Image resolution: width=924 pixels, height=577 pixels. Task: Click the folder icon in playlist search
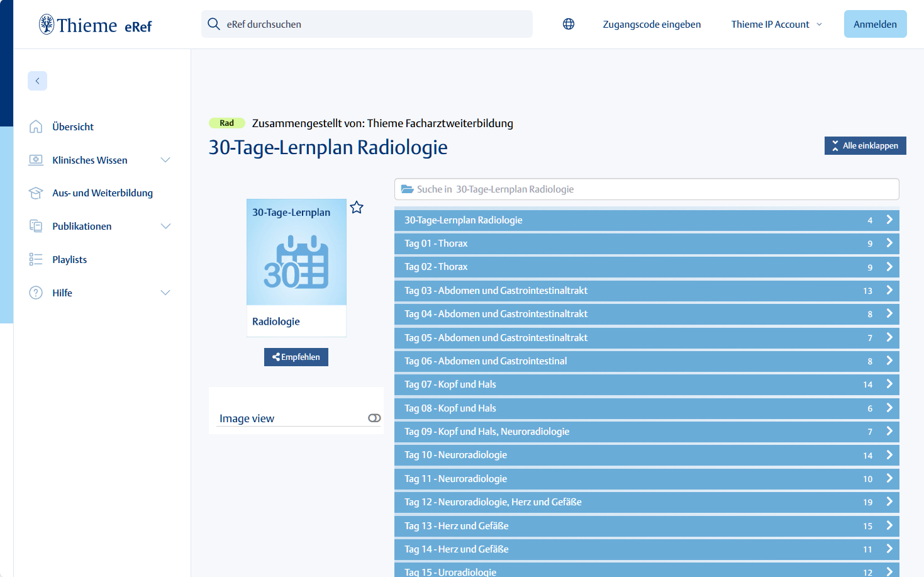pyautogui.click(x=408, y=189)
